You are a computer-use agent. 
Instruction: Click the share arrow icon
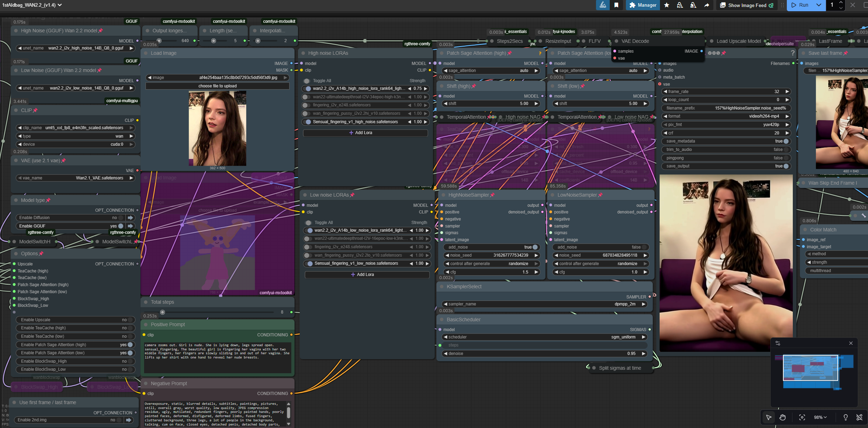(x=707, y=5)
